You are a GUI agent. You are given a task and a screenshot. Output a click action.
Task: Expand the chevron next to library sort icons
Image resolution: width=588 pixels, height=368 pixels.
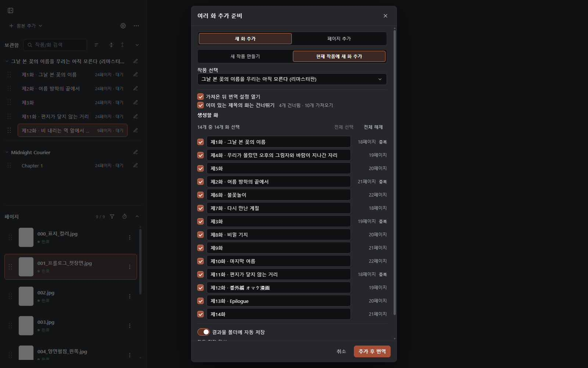[x=137, y=45]
